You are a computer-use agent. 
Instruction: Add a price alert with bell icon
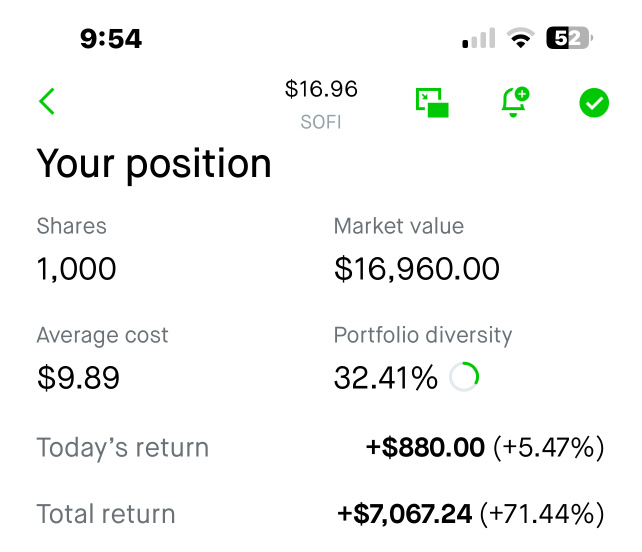click(x=515, y=102)
